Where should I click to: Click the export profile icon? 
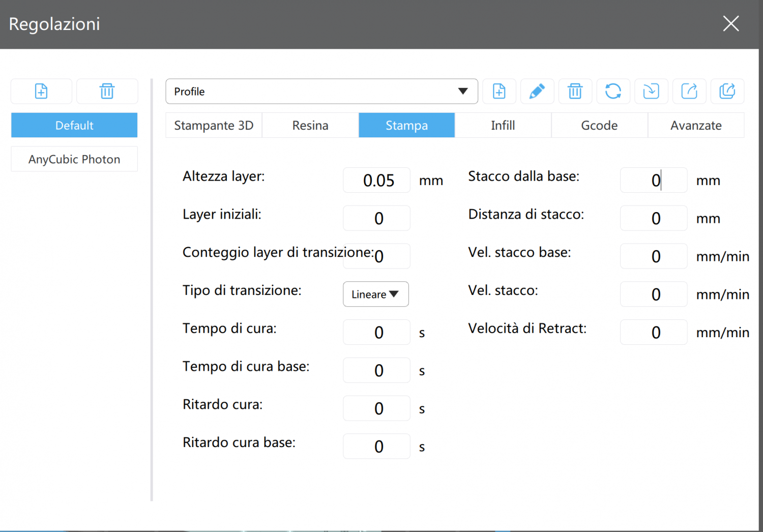(x=689, y=92)
